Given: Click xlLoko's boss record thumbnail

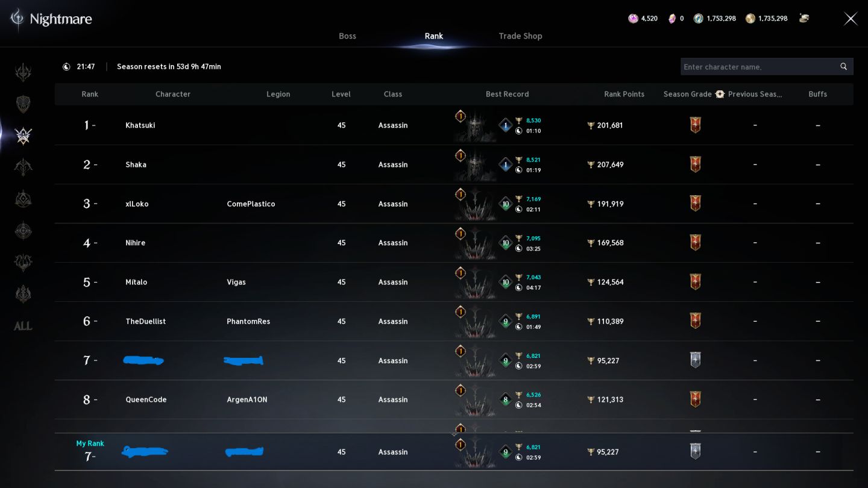Looking at the screenshot, I should (x=476, y=204).
